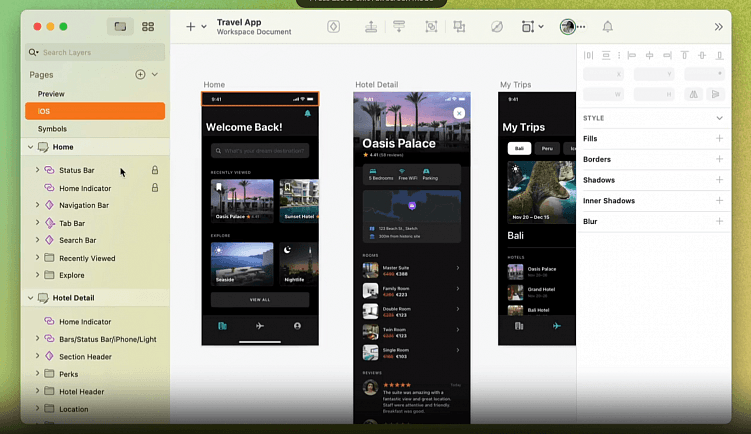This screenshot has width=751, height=434.
Task: Click the airplane tab icon in Home artboard
Action: (x=260, y=326)
